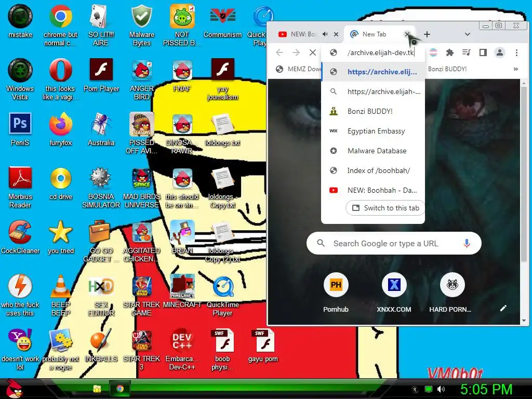Open Chrome media control icon
This screenshot has width=532, height=399.
[467, 52]
